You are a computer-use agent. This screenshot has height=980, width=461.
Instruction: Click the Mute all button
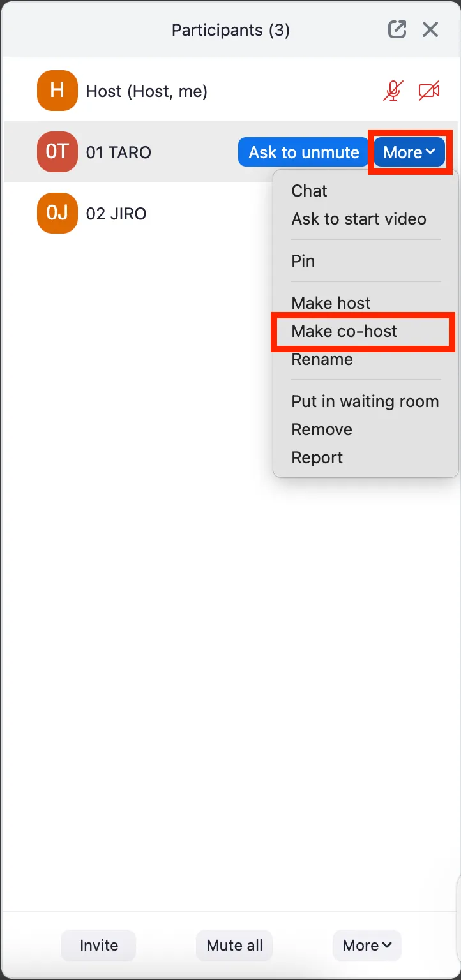pos(234,946)
